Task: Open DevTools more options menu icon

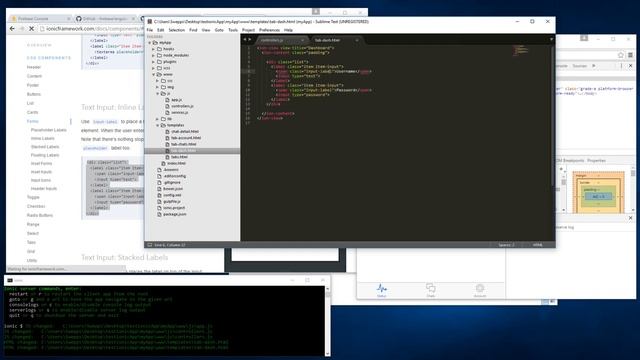Action: (621, 66)
